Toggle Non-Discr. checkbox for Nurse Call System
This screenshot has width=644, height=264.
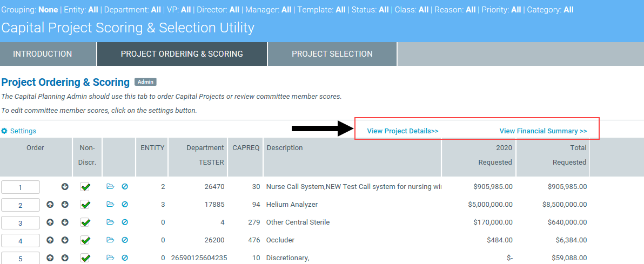[85, 187]
